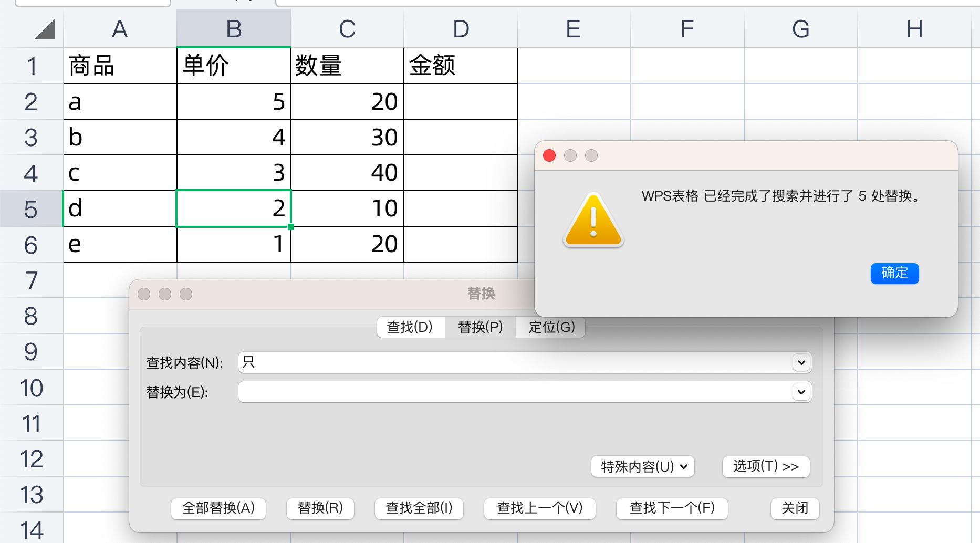Screen dimensions: 980x543
Task: Click the 替换(R) button
Action: (320, 508)
